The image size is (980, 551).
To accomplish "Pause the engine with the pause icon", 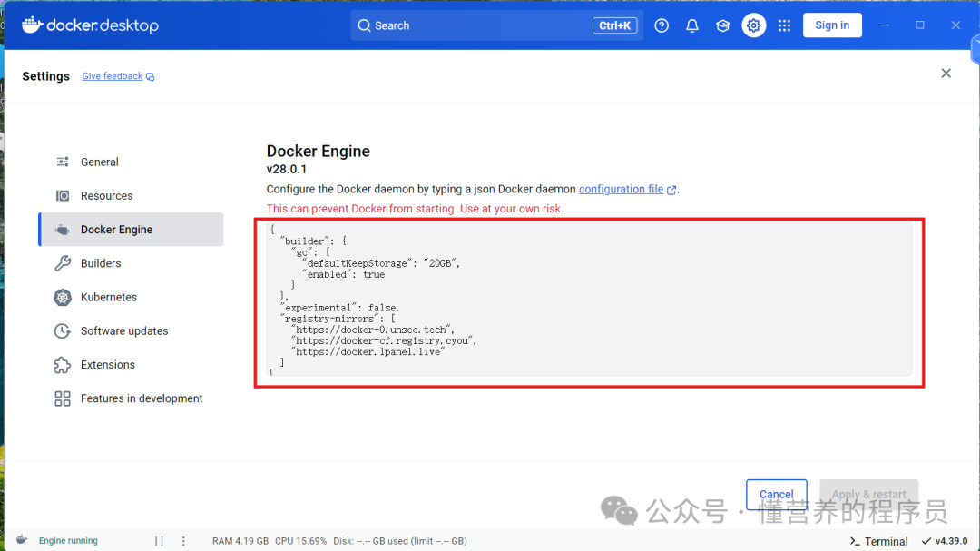I will (159, 541).
